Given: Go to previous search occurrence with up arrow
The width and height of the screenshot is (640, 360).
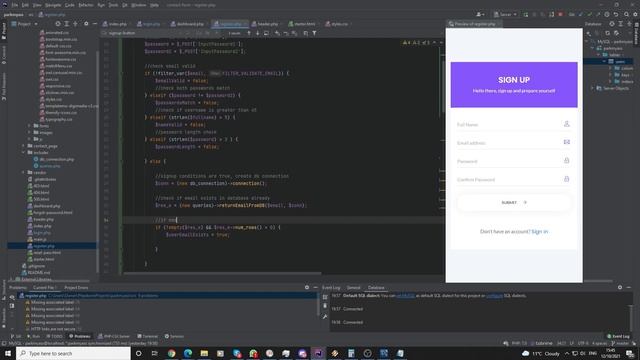Looking at the screenshot, I should click(249, 33).
